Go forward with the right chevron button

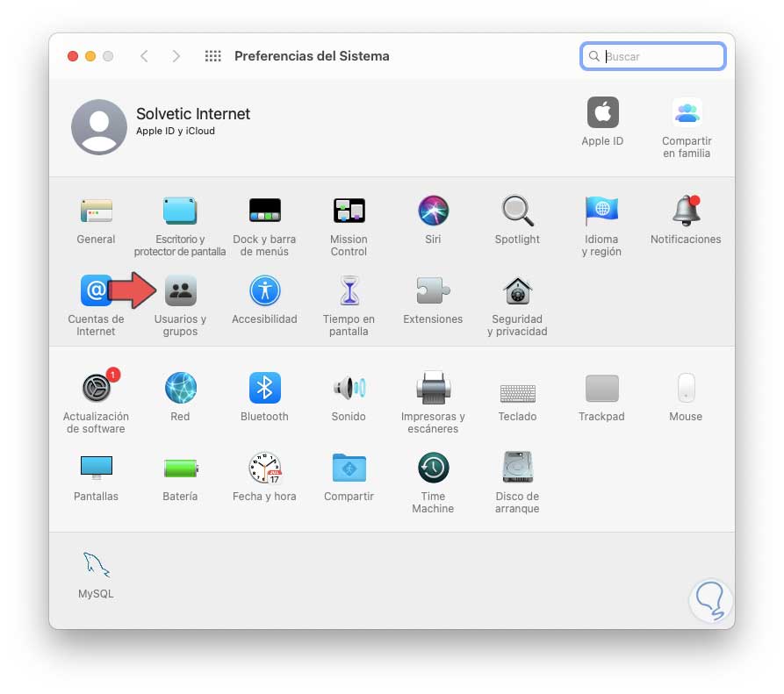[x=176, y=56]
